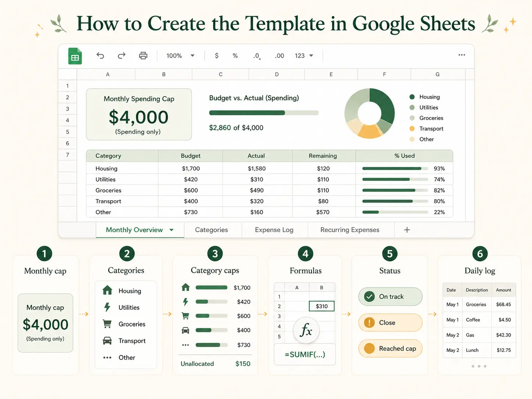
Task: Click the Groceries cart icon in Categories card
Action: [107, 324]
